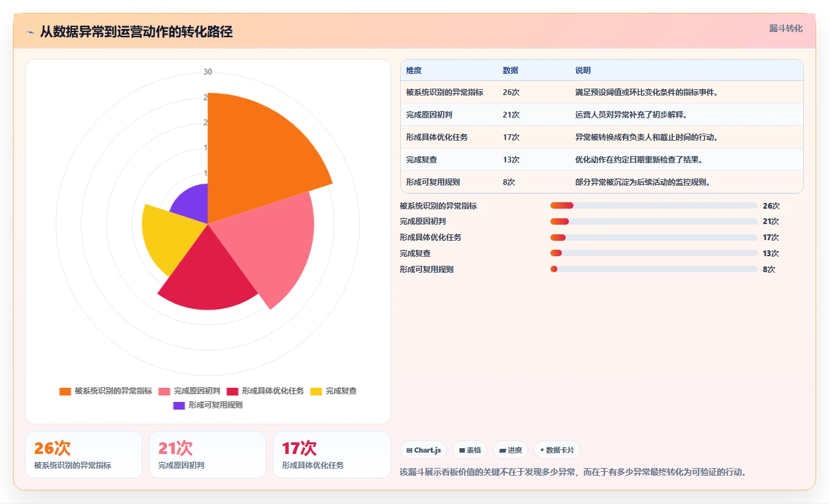Toggle the yellow 完成复查 legend swatch
Image resolution: width=829 pixels, height=504 pixels.
316,391
